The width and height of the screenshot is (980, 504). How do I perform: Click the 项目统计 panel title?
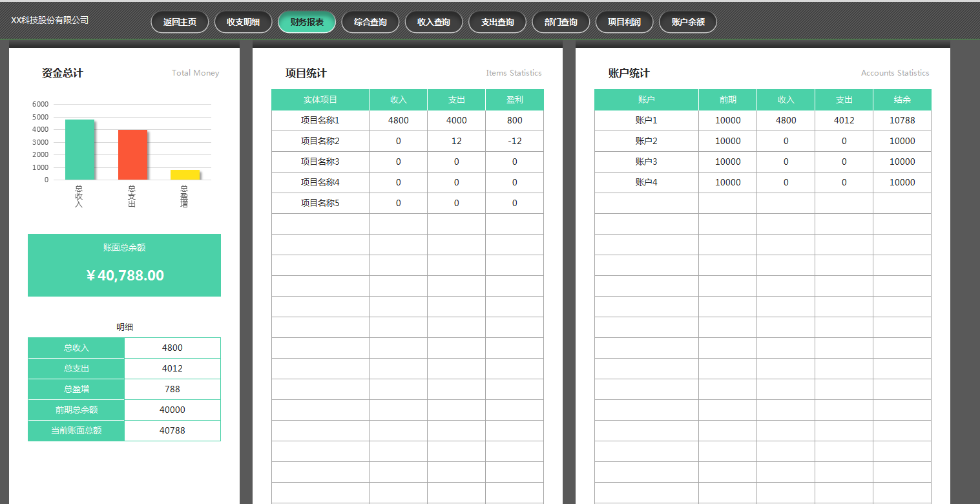pyautogui.click(x=306, y=73)
